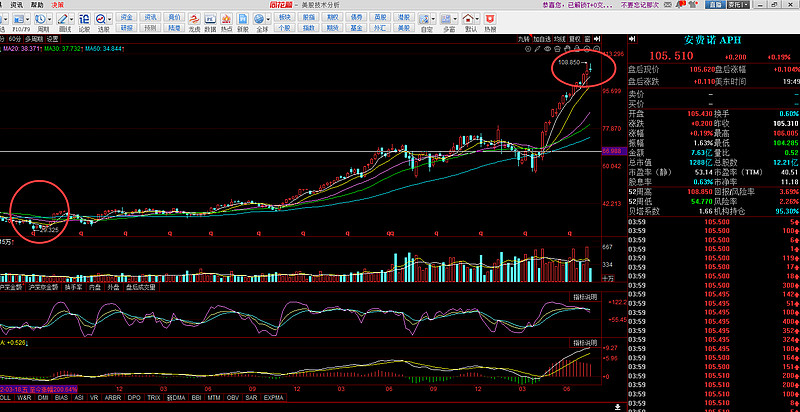Open the skin shirt icon in title bar
Image resolution: width=800 pixels, height=412 pixels.
[692, 5]
